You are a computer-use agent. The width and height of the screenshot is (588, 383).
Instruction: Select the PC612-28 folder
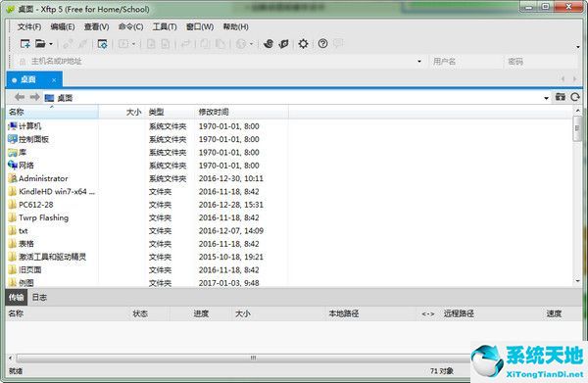(x=30, y=205)
